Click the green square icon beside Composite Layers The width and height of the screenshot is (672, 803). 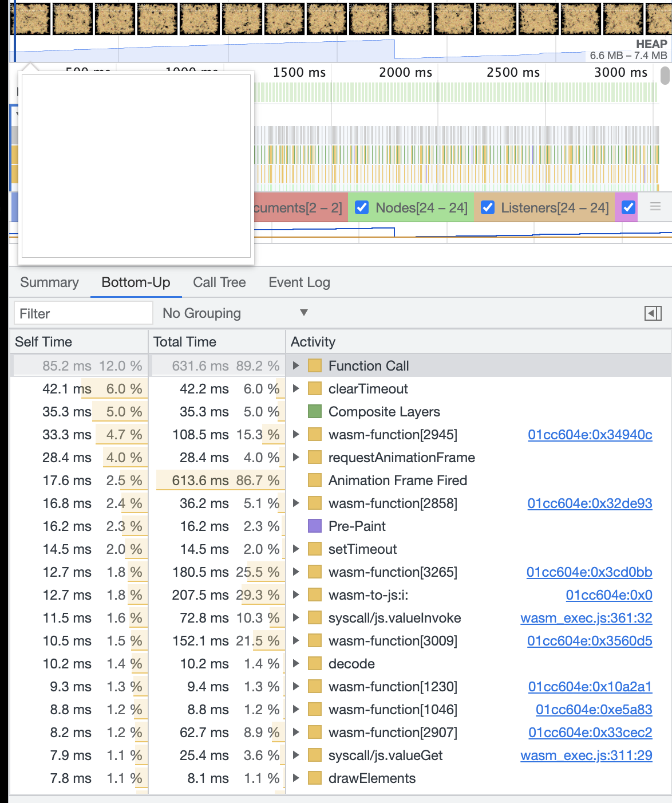pos(315,411)
